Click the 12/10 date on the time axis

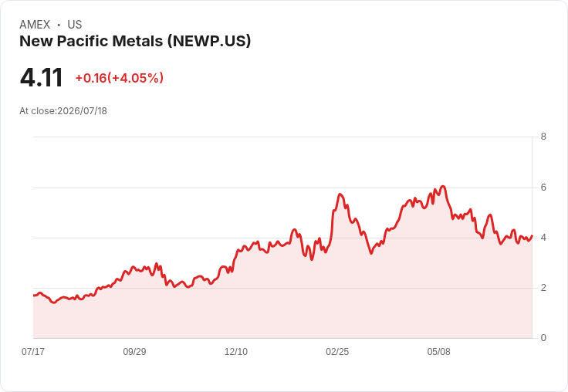(236, 351)
